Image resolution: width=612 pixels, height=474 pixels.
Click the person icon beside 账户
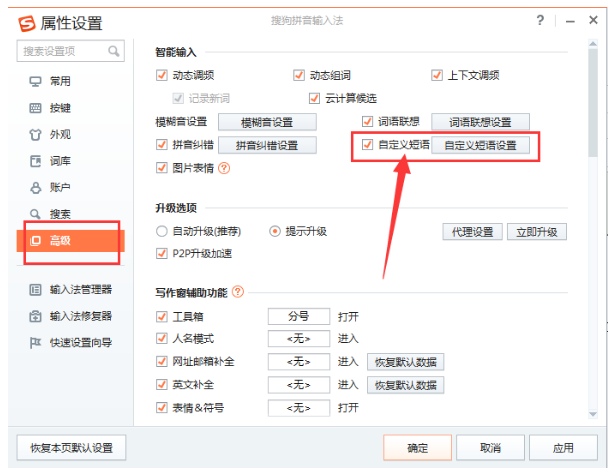click(x=35, y=188)
